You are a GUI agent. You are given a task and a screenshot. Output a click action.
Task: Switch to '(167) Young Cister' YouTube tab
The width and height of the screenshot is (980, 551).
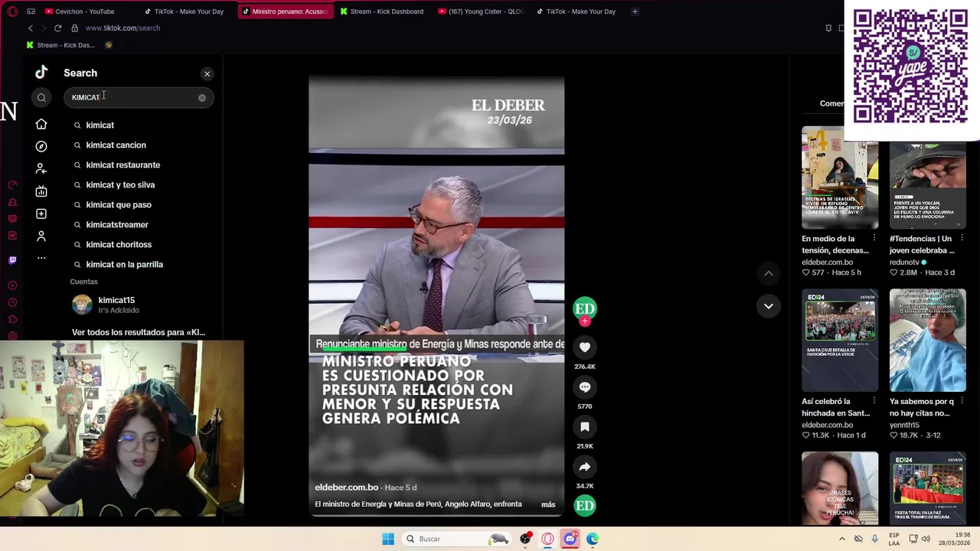click(481, 11)
